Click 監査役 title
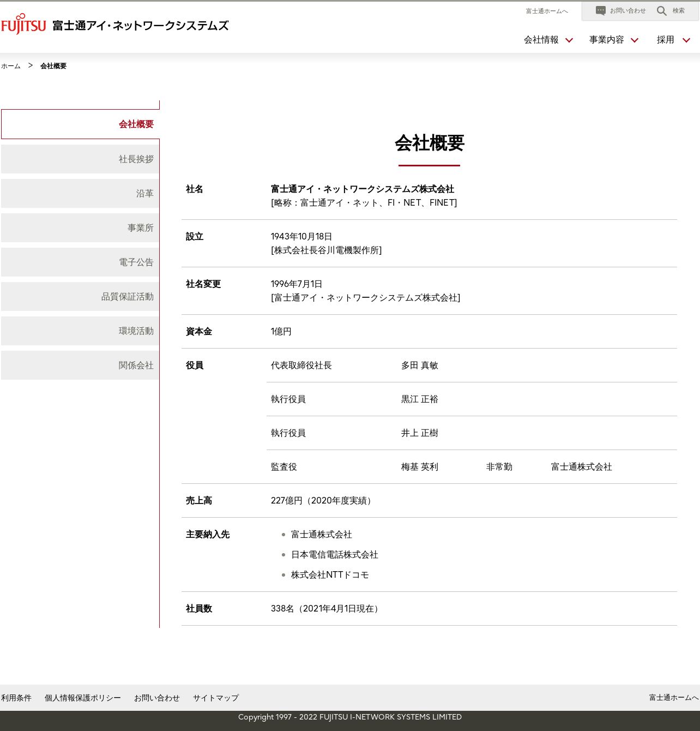This screenshot has width=700, height=731. click(284, 467)
